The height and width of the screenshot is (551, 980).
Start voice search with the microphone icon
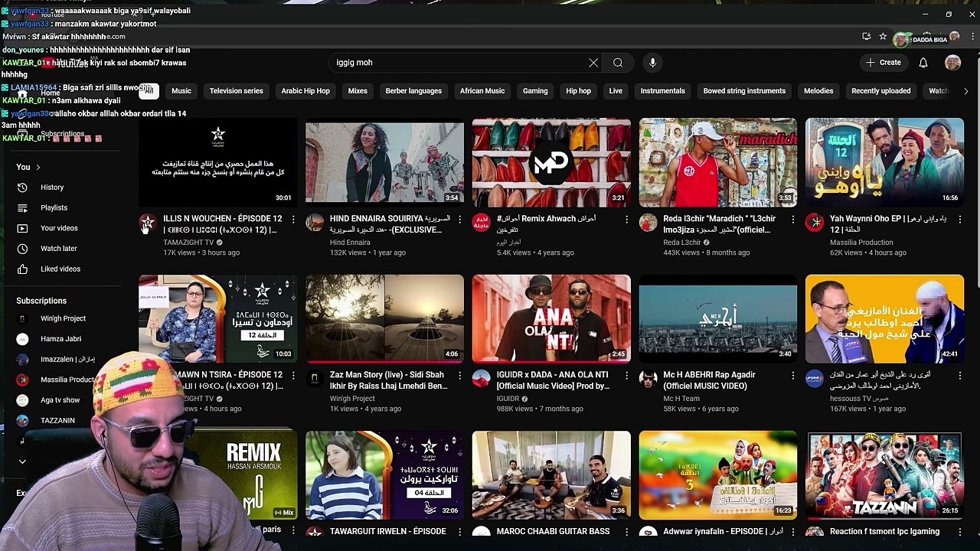point(652,63)
